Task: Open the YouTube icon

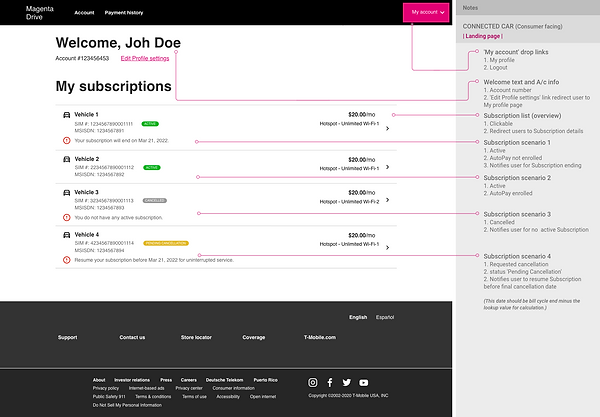Action: (x=364, y=382)
